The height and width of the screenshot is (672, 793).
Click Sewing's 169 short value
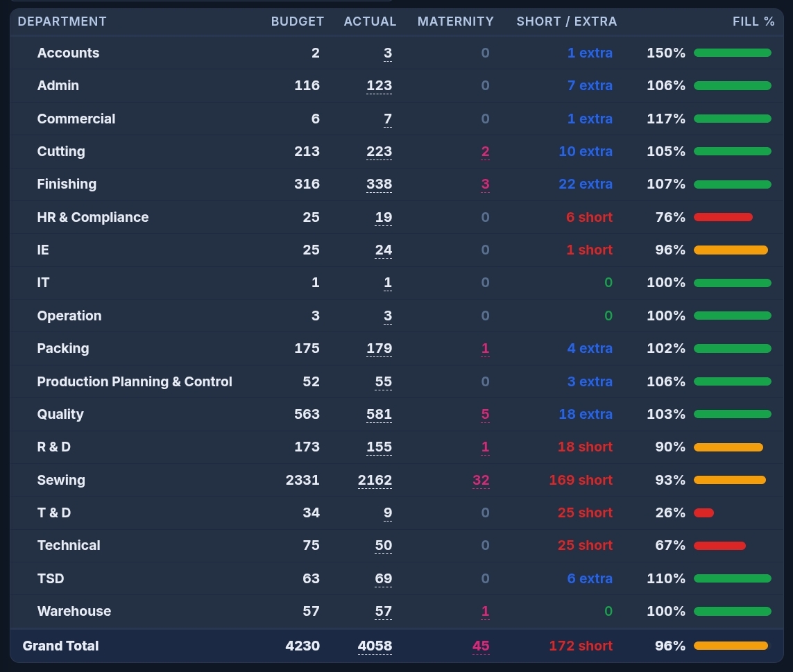pos(581,480)
